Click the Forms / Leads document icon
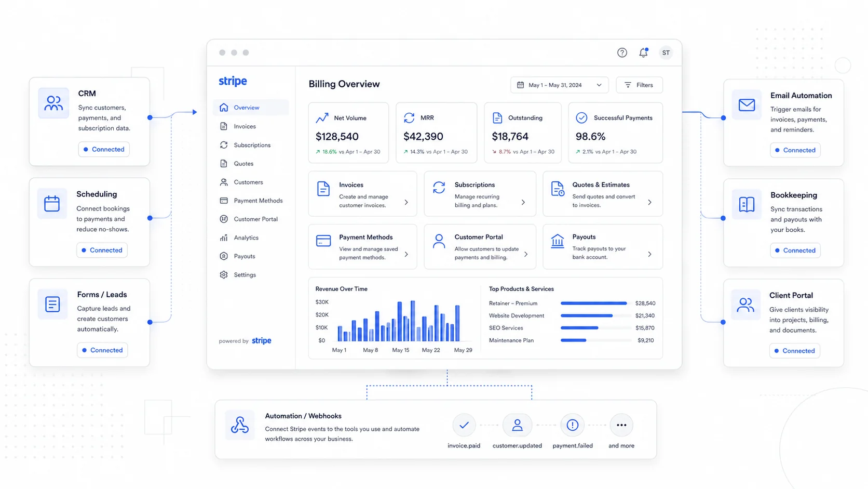868x489 pixels. tap(52, 304)
